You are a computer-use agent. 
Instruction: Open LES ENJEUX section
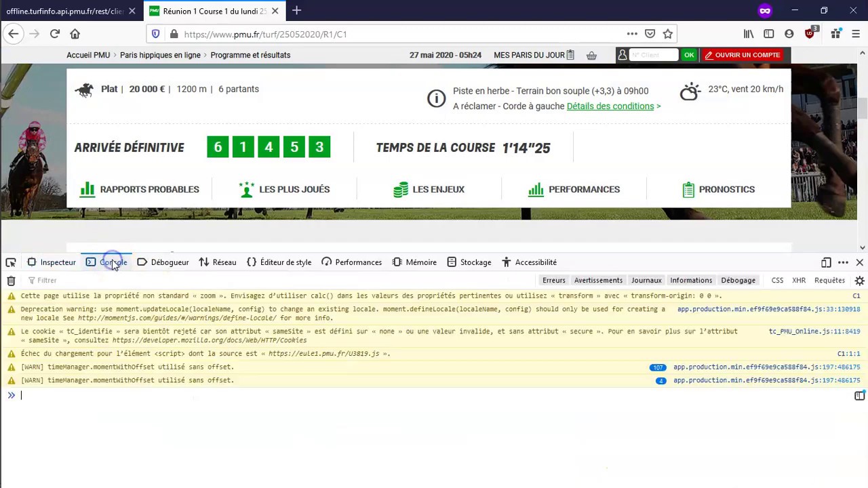(x=429, y=190)
